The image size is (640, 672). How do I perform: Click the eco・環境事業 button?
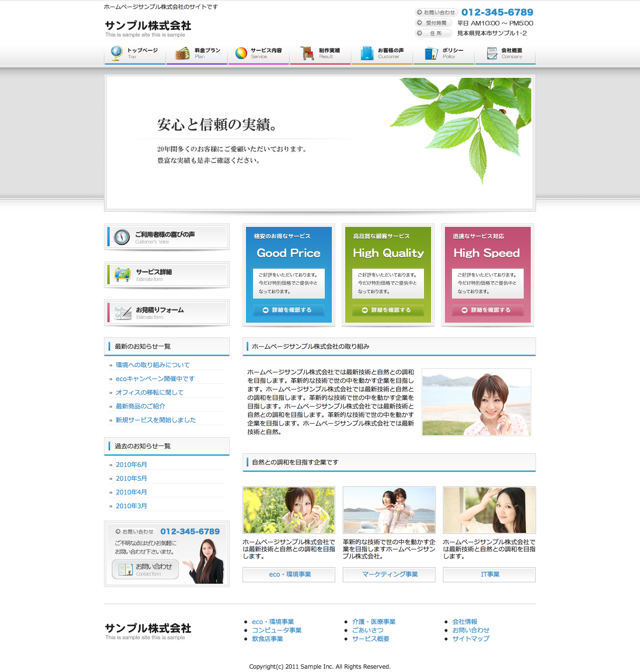(289, 574)
